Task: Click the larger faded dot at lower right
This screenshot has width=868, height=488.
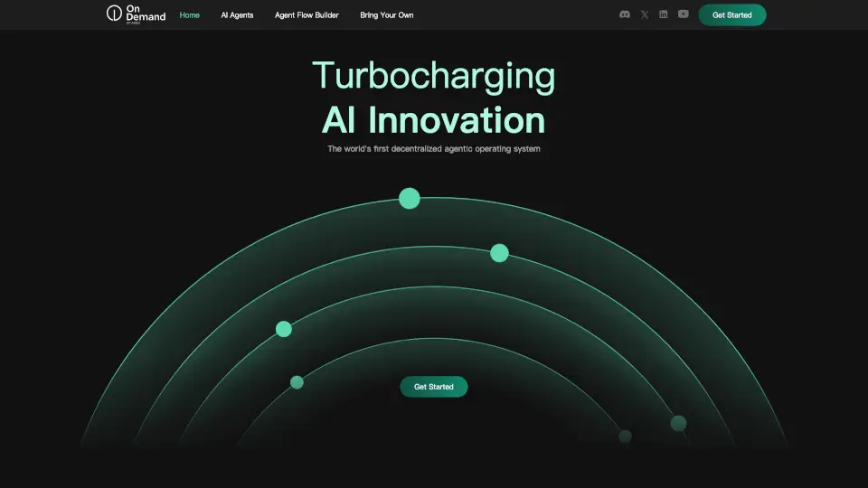Action: pos(678,423)
